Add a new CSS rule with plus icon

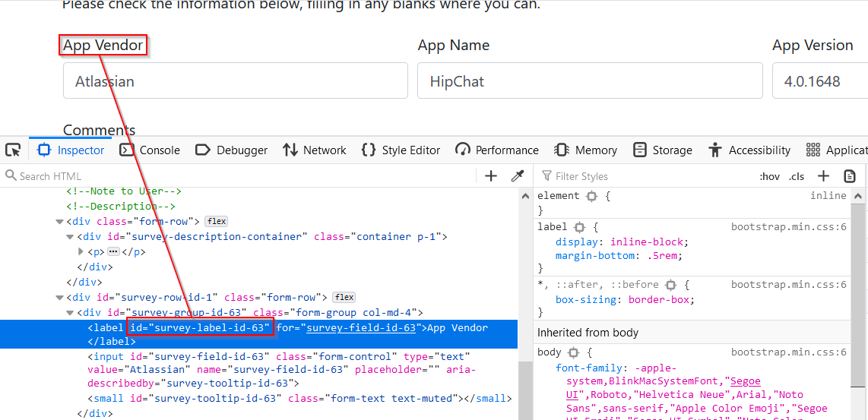[824, 176]
